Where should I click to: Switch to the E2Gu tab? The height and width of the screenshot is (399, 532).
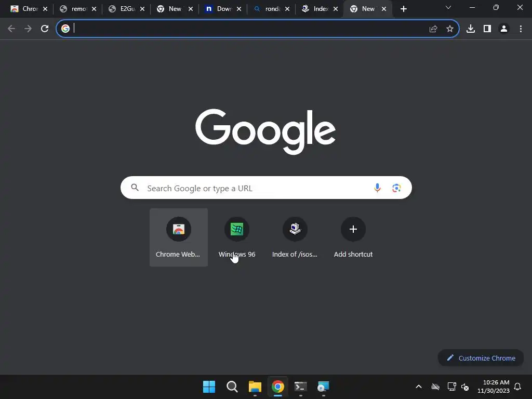[x=123, y=9]
